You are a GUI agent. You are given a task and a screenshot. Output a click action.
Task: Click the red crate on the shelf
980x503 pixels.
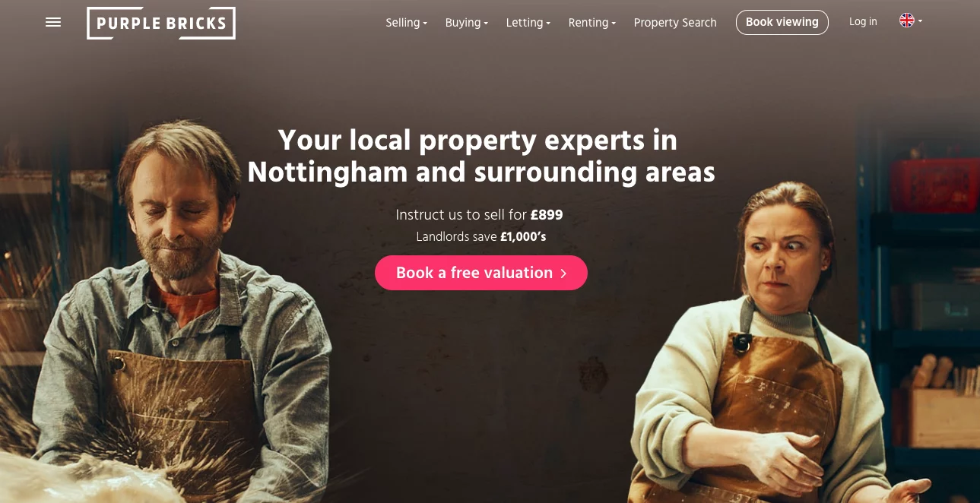tap(935, 186)
